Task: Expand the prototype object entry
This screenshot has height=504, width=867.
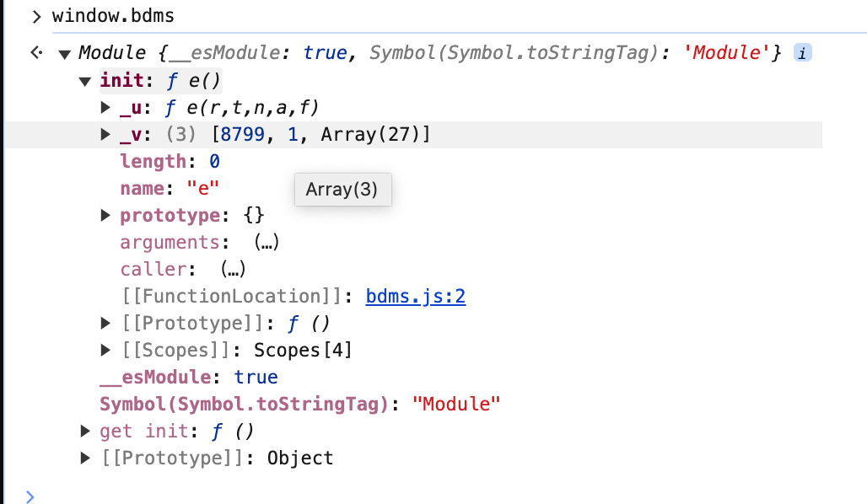Action: click(x=105, y=215)
